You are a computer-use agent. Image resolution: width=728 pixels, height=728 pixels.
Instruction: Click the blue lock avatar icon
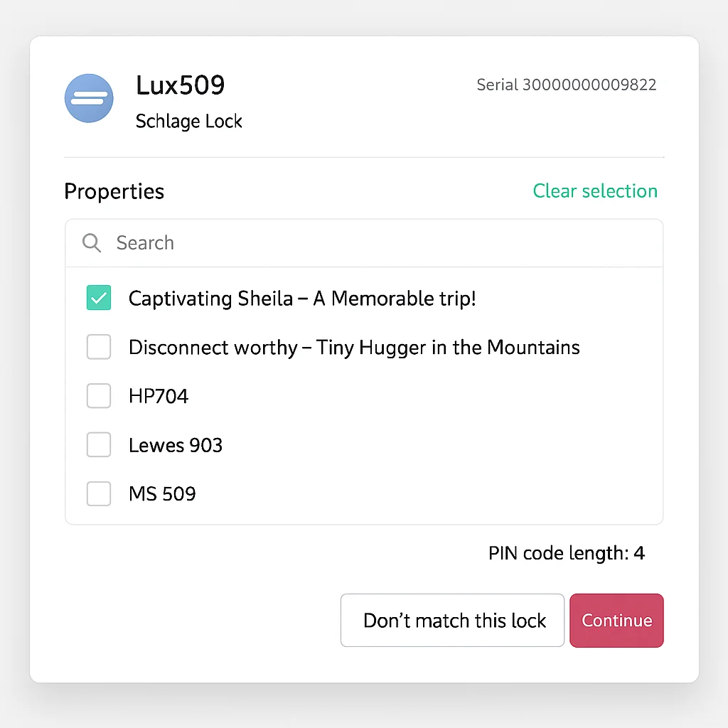[89, 98]
